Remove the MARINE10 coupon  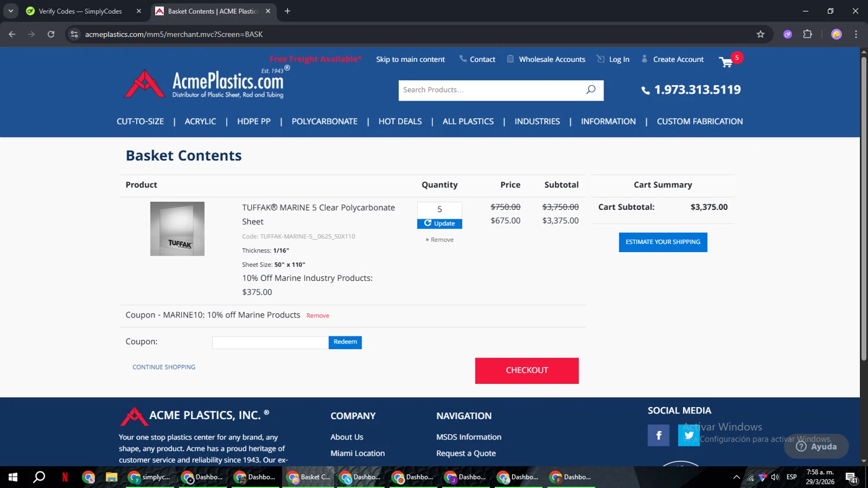tap(318, 316)
